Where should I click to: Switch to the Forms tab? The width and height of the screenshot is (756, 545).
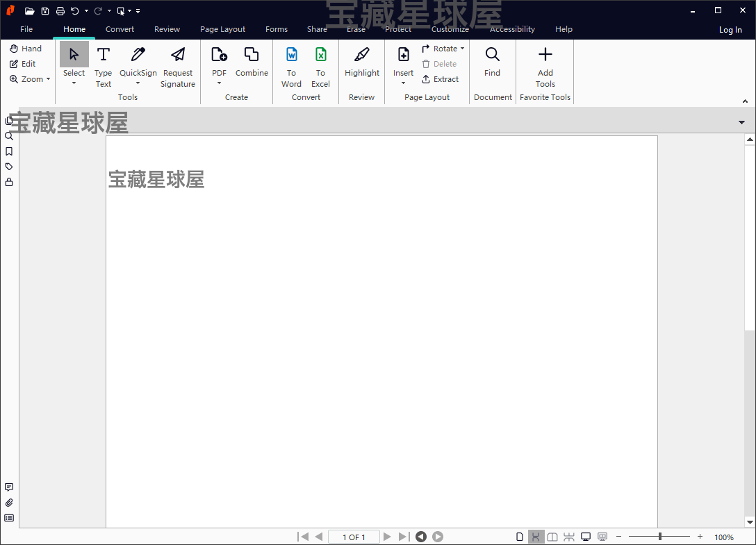[x=277, y=29]
